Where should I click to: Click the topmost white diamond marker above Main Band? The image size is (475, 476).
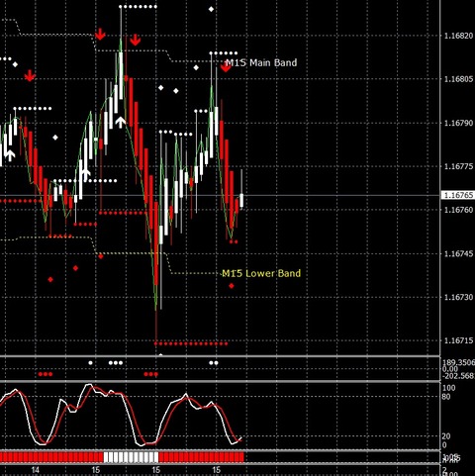click(211, 9)
